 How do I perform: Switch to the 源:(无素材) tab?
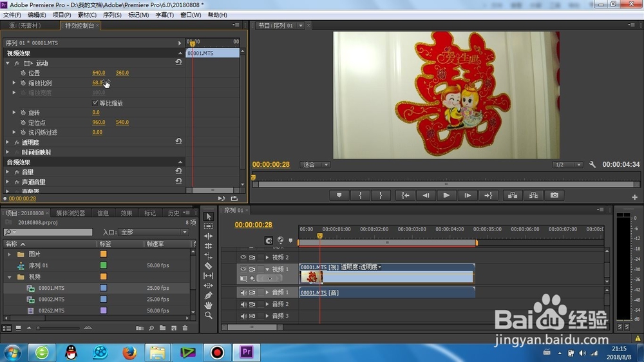click(x=25, y=26)
